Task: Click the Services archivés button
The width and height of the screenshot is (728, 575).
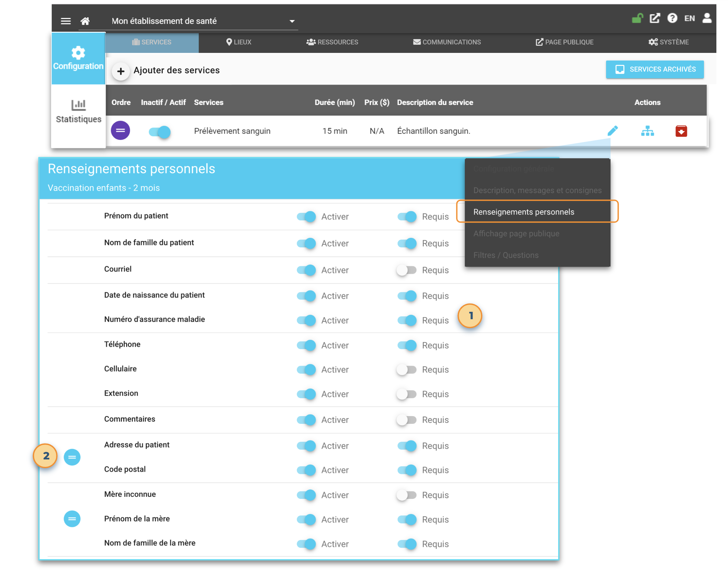Action: [x=655, y=69]
